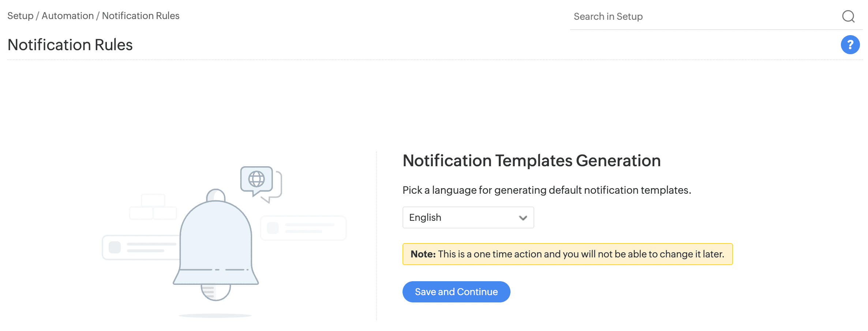868x331 pixels.
Task: Click the yellow one-time action note banner
Action: 567,254
